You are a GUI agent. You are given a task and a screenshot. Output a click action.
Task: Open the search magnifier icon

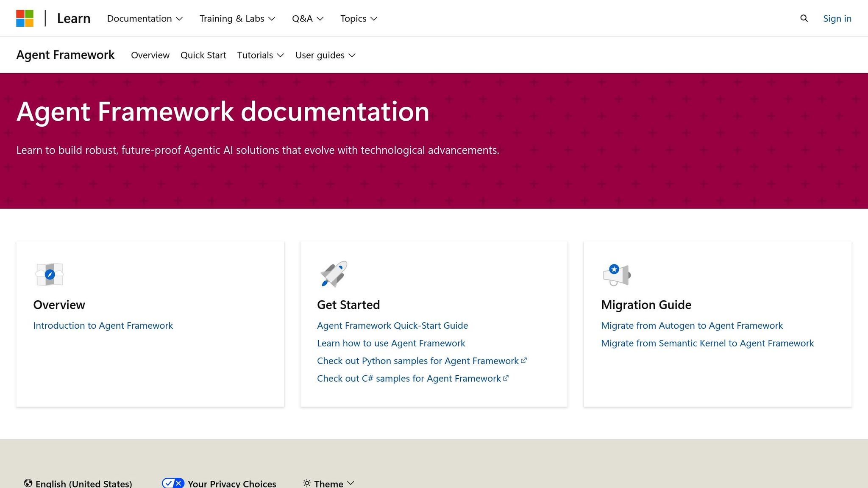804,18
